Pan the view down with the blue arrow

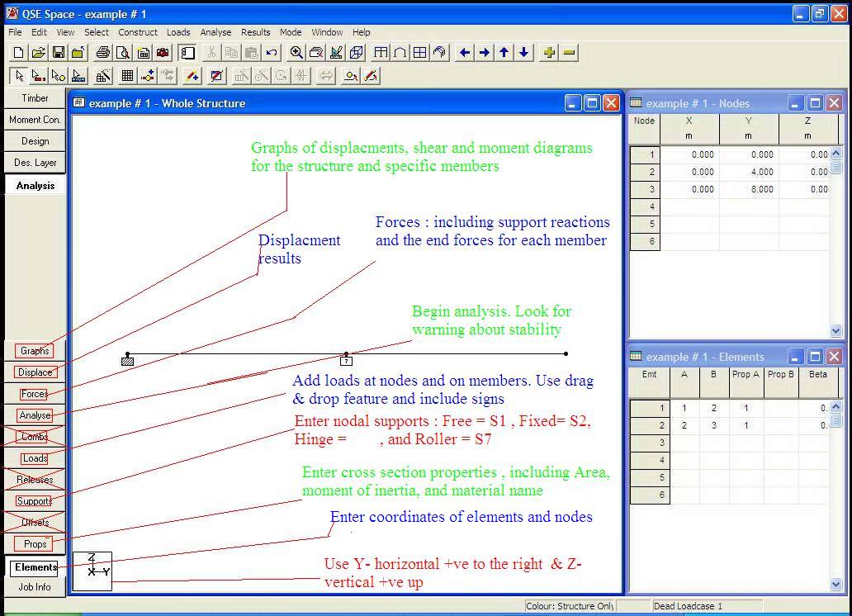click(523, 53)
